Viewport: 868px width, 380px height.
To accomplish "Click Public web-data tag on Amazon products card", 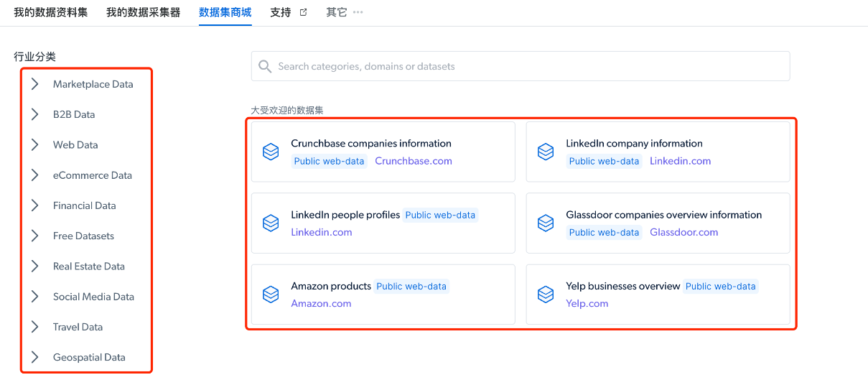I will pos(411,286).
